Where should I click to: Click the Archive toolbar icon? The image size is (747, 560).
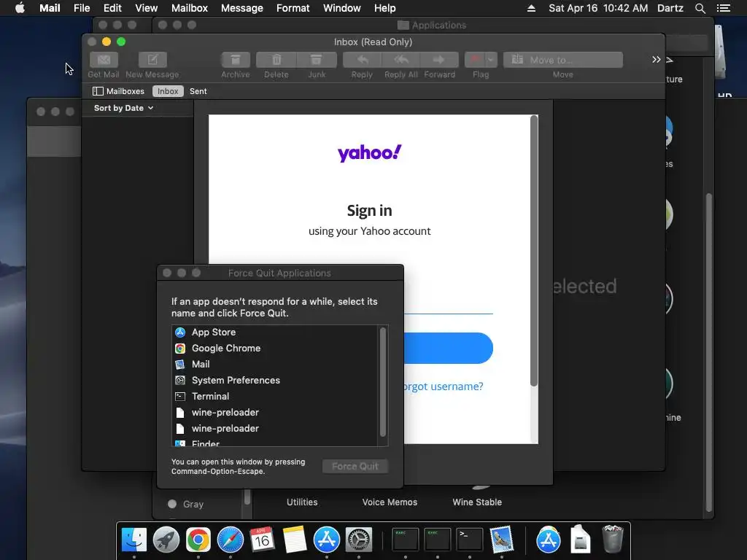236,60
